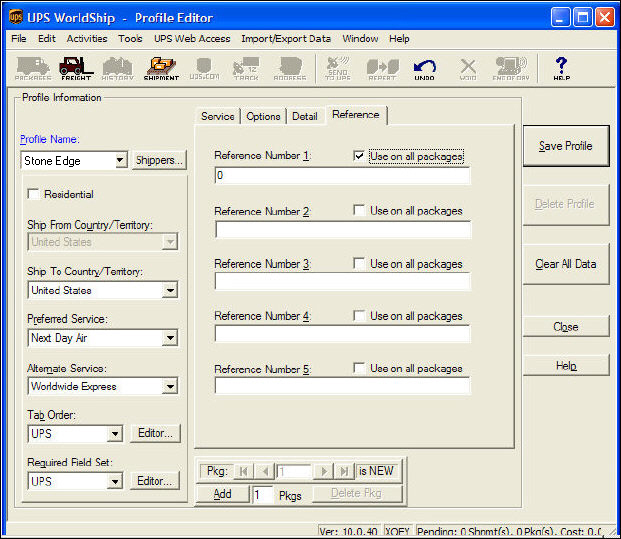Click the Undo arrow icon
The height and width of the screenshot is (539, 621).
425,68
